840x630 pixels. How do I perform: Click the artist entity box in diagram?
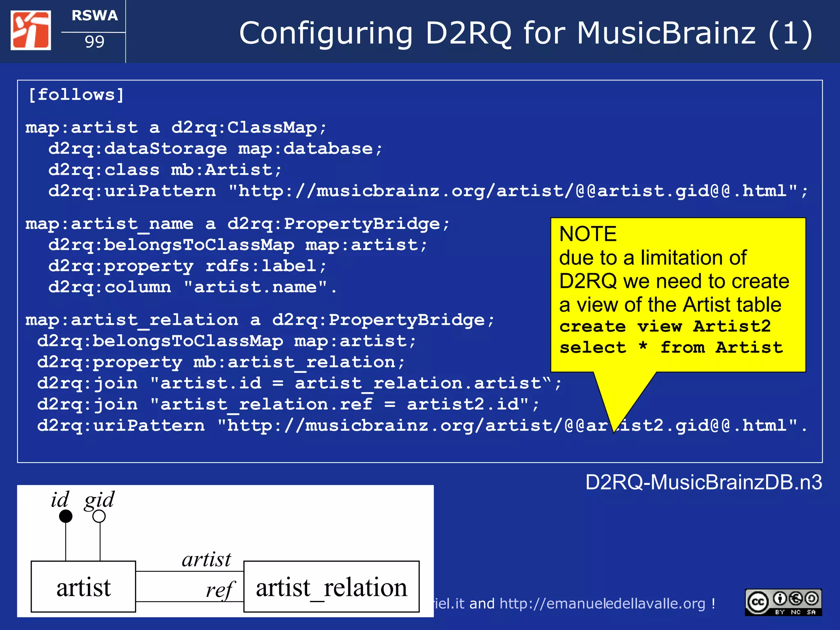(x=83, y=587)
